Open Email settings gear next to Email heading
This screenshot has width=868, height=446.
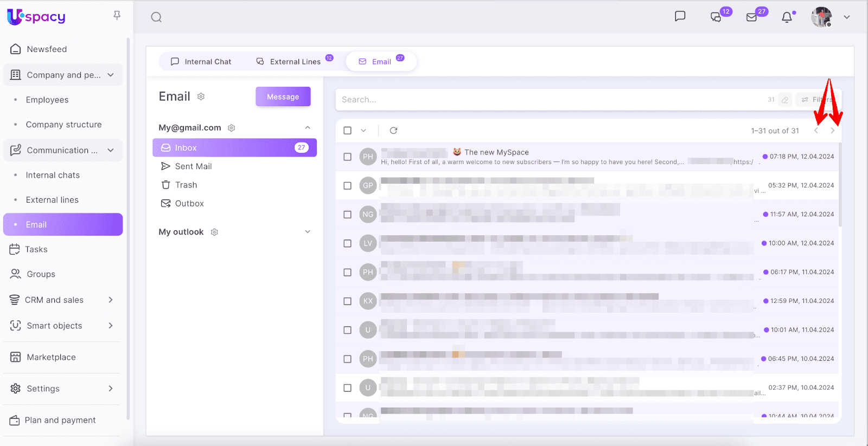pyautogui.click(x=201, y=96)
